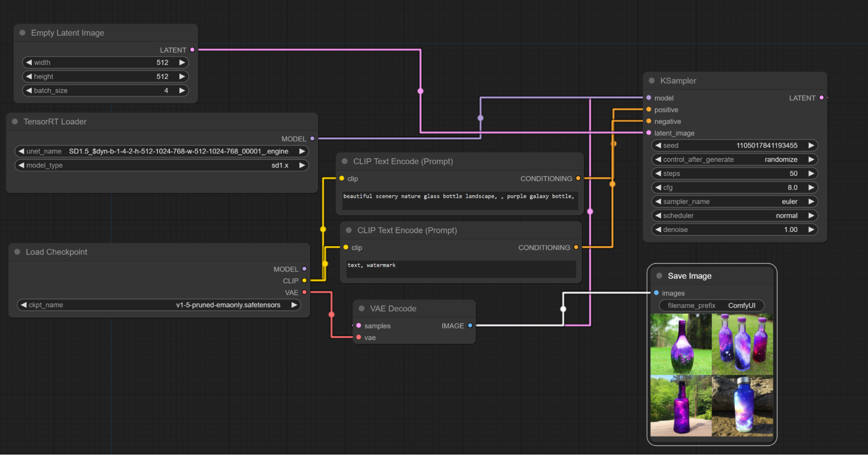The width and height of the screenshot is (868, 455).
Task: Click the MODEL output port on TensorRT Loader
Action: coord(312,139)
